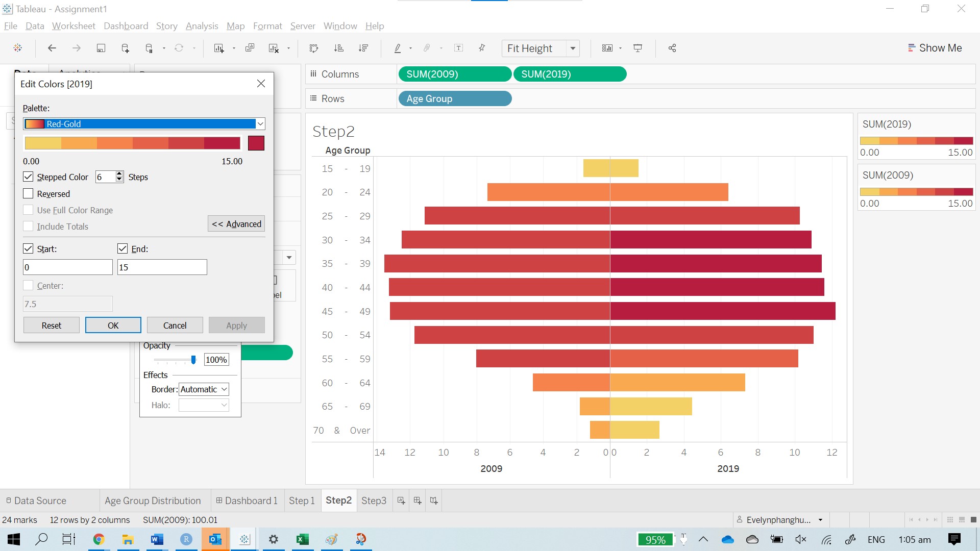Uncheck the Stepped Color checkbox

pyautogui.click(x=29, y=177)
